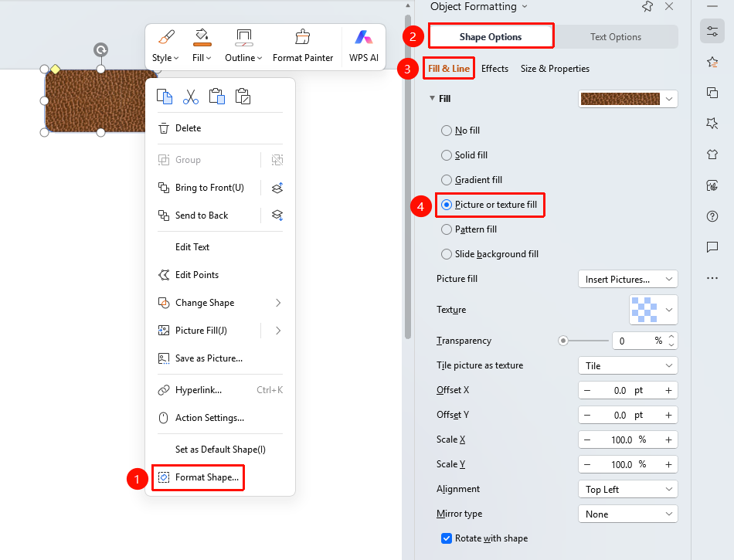Screen dimensions: 734x560
Task: Switch to the Text Options tab
Action: click(x=616, y=37)
